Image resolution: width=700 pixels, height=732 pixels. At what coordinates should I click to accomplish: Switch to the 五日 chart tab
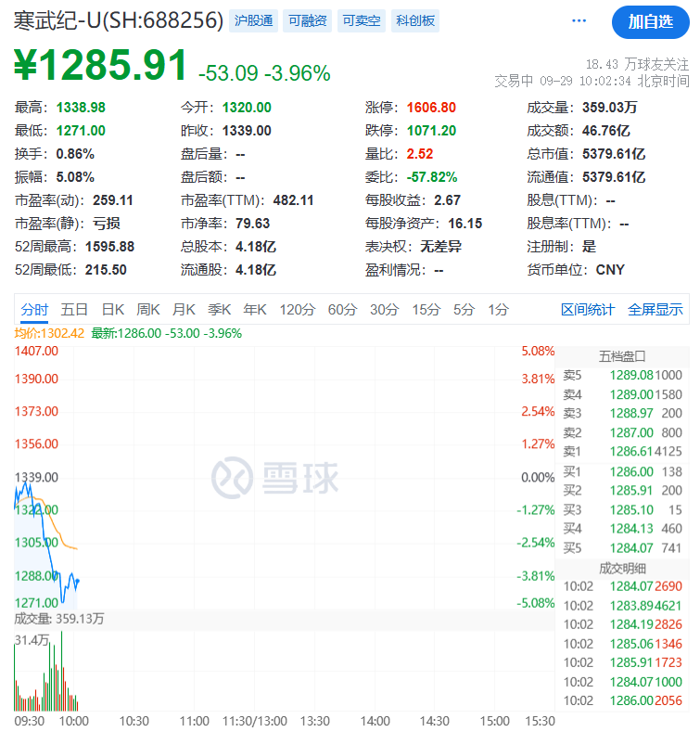(x=74, y=310)
